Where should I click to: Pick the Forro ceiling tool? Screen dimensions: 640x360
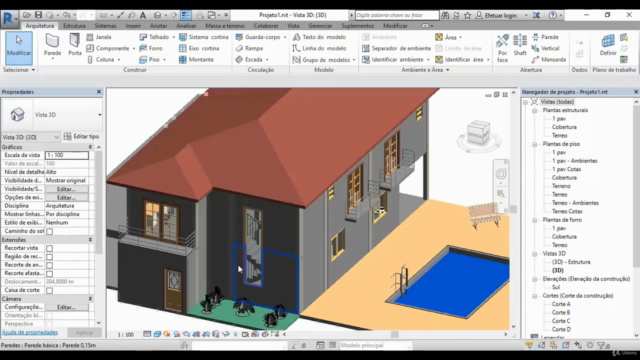[x=151, y=48]
